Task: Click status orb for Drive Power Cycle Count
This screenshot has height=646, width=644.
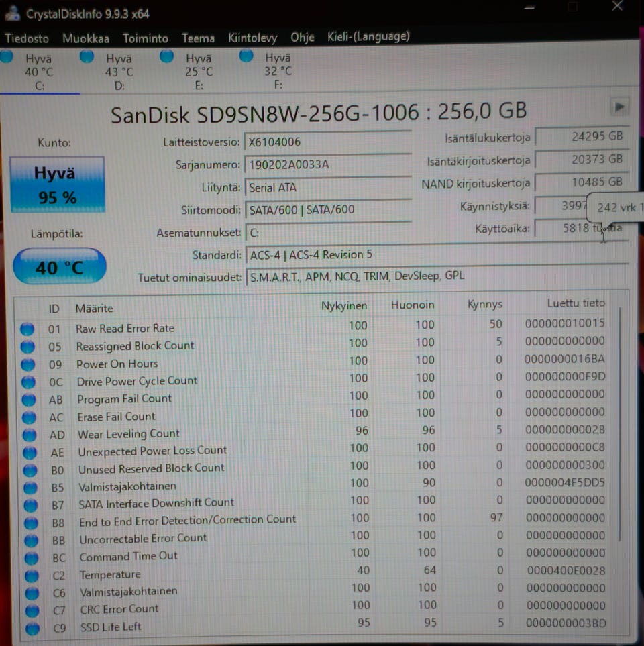Action: tap(28, 382)
